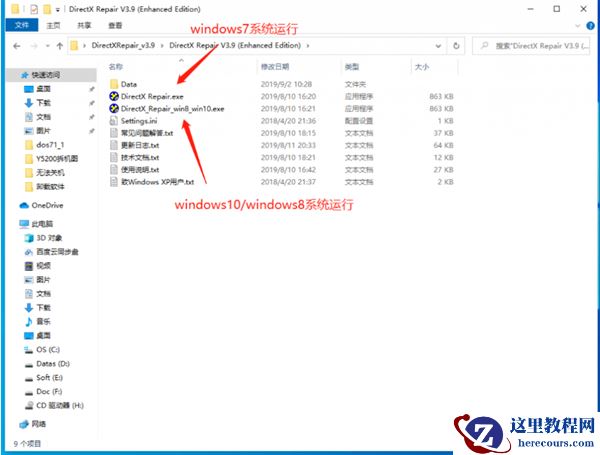Open Doc (F:) drive
The height and width of the screenshot is (455, 600).
click(49, 391)
